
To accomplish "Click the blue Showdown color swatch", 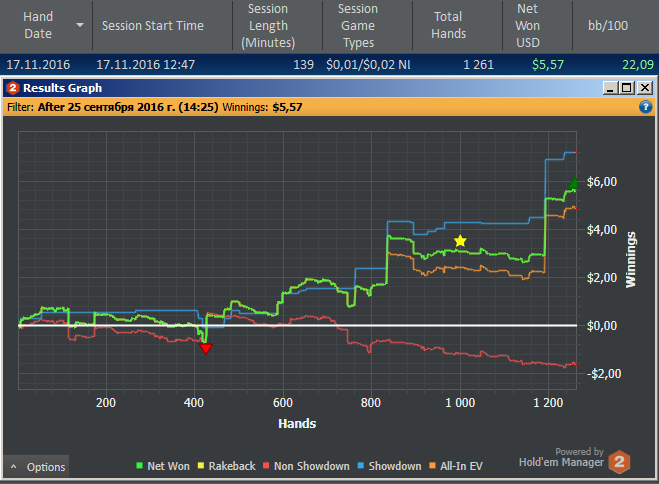I will (361, 466).
